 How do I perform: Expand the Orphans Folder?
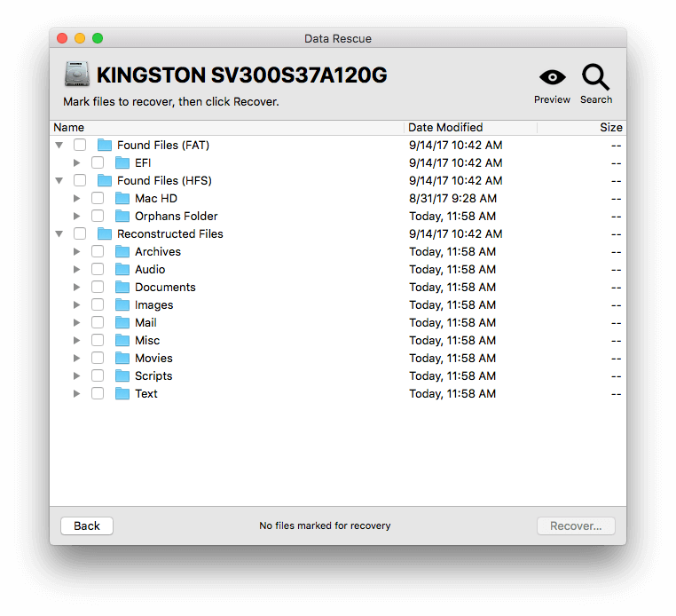tap(77, 216)
